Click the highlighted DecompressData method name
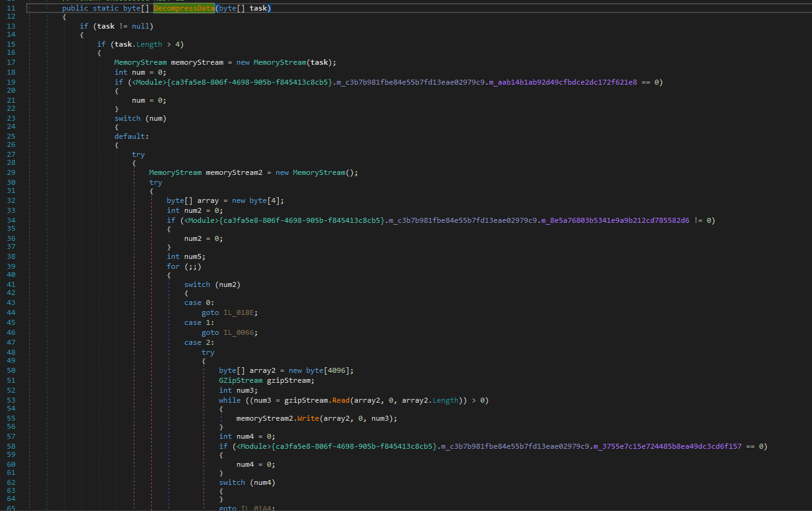The width and height of the screenshot is (812, 511). tap(184, 8)
